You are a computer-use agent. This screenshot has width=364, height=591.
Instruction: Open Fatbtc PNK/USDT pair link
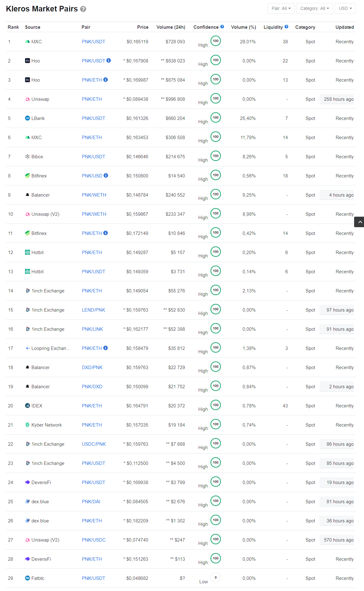[x=93, y=578]
